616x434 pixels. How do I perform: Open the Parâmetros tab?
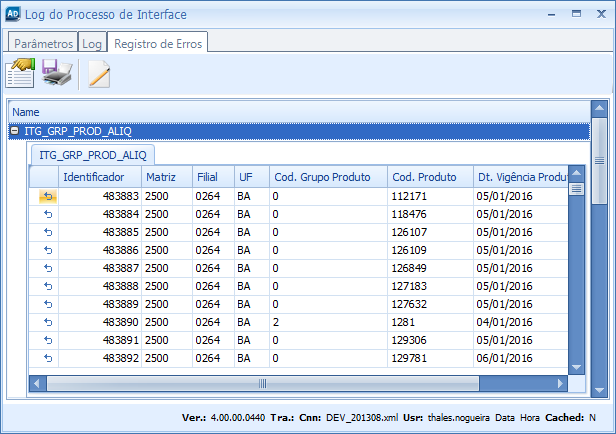[x=42, y=44]
